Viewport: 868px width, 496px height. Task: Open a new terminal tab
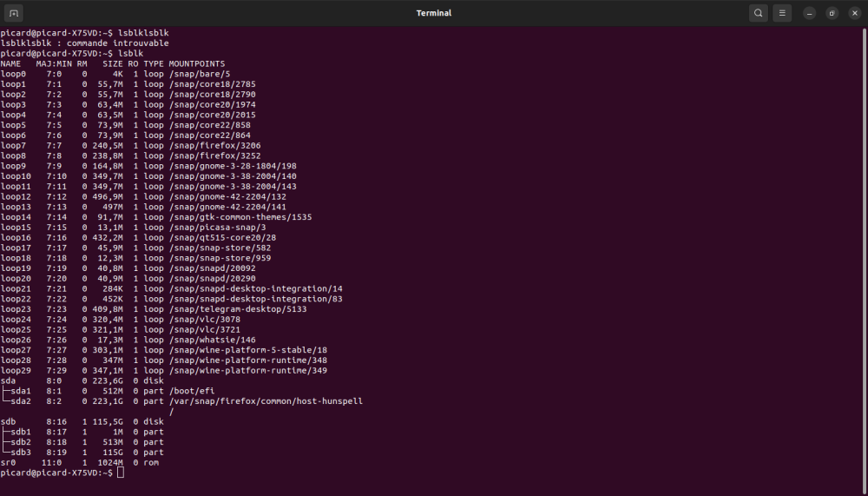tap(14, 13)
